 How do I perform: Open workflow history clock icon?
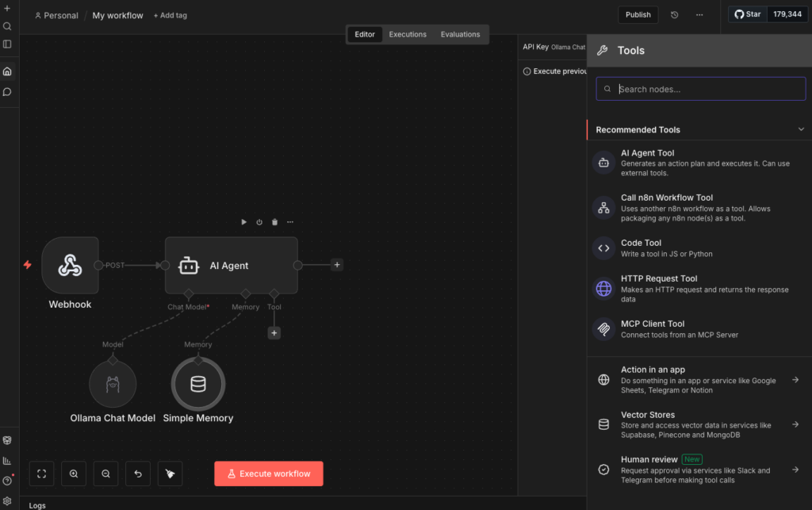[x=674, y=14]
